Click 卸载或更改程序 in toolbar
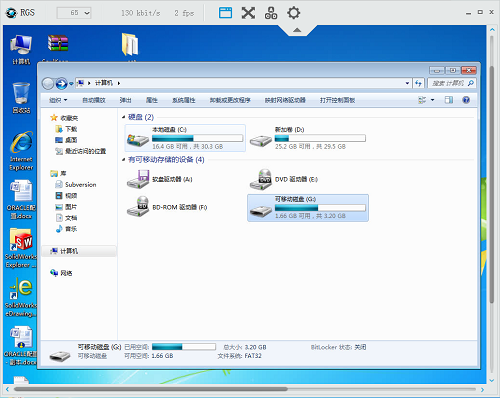The width and height of the screenshot is (500, 398). [x=230, y=100]
